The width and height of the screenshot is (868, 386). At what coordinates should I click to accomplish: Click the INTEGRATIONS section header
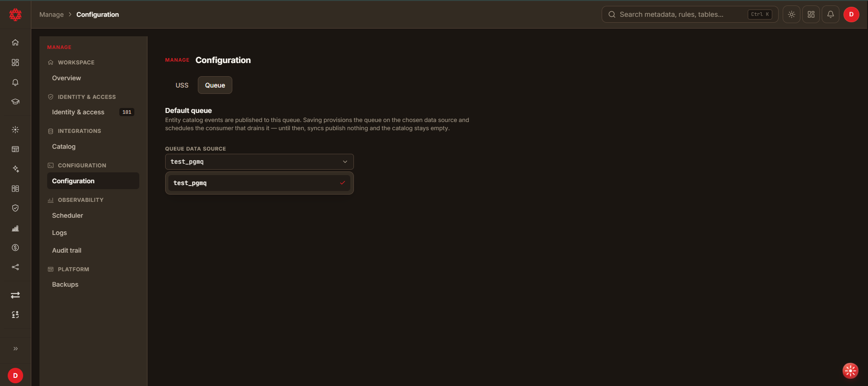coord(79,131)
